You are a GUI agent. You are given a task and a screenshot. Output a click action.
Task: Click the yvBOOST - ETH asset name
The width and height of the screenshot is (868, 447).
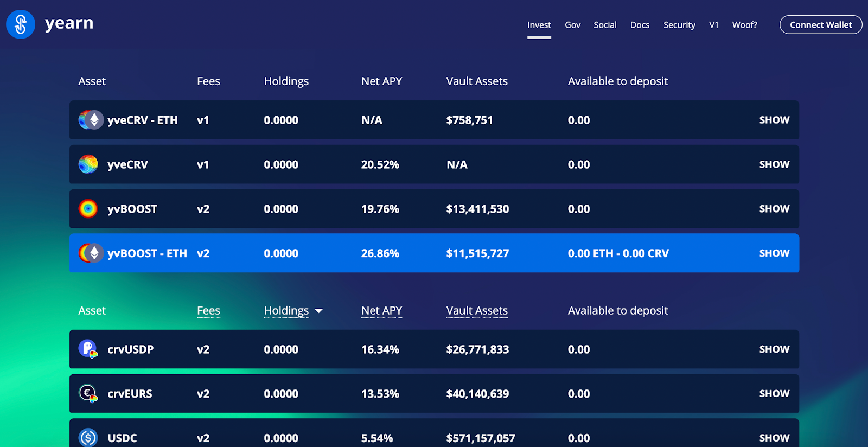147,253
